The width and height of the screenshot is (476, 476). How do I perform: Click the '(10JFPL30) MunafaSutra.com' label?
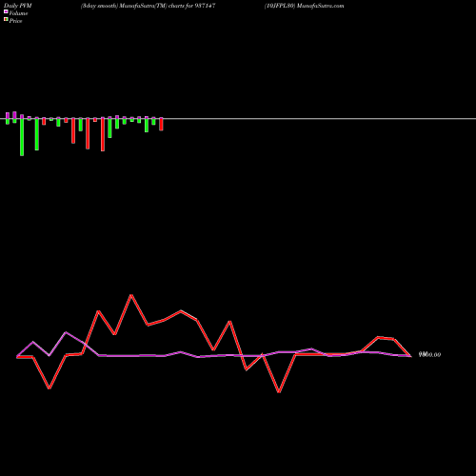(x=304, y=6)
